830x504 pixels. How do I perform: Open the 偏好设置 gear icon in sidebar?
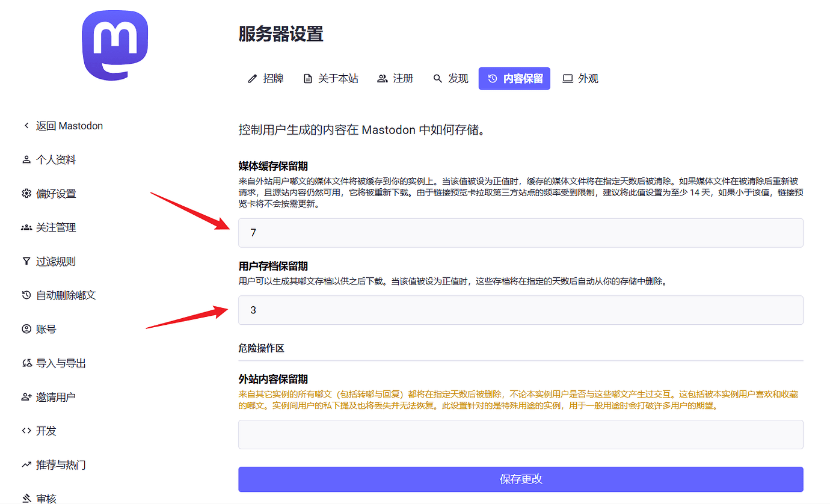tap(26, 193)
